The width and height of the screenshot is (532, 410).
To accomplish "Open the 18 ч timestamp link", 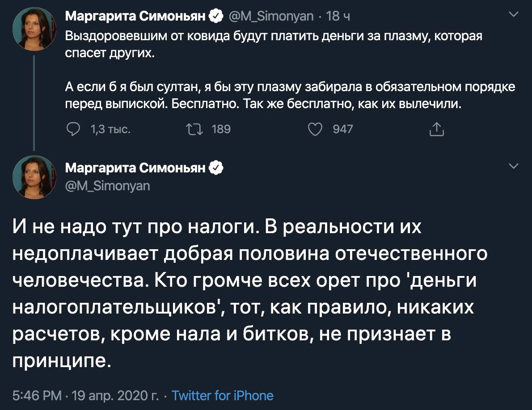I will coord(338,16).
